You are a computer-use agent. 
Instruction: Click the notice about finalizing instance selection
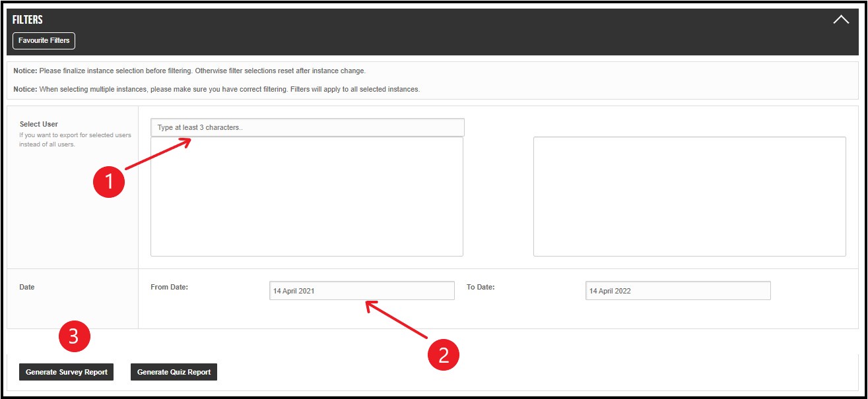[x=189, y=71]
